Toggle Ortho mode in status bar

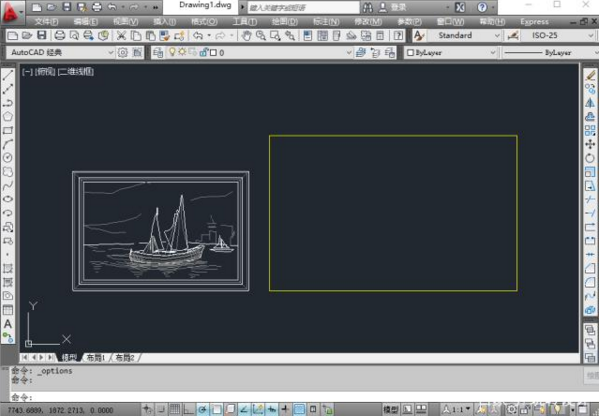tap(189, 409)
